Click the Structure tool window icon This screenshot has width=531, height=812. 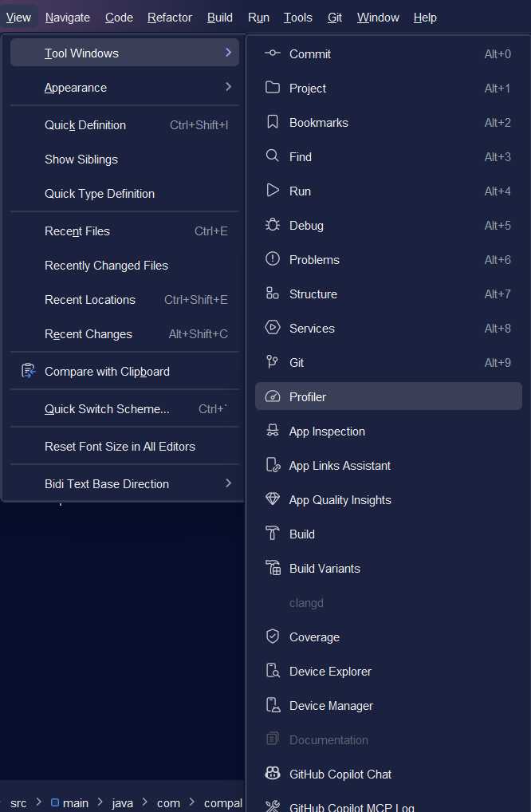(x=273, y=294)
